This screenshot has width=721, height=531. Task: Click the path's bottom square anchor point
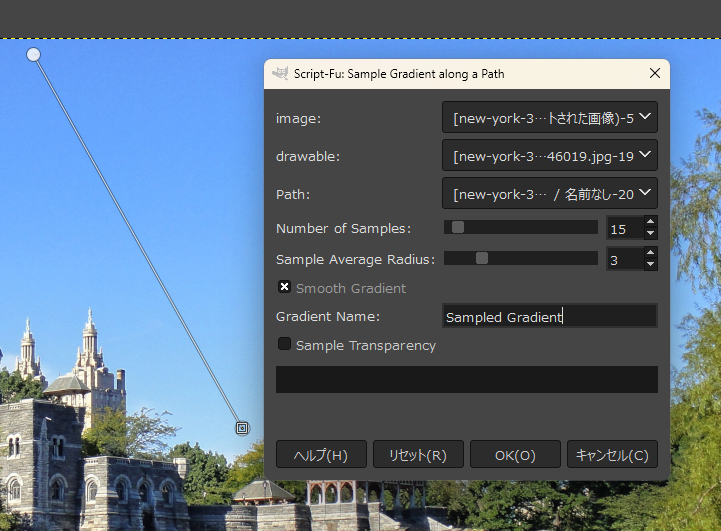tap(241, 427)
